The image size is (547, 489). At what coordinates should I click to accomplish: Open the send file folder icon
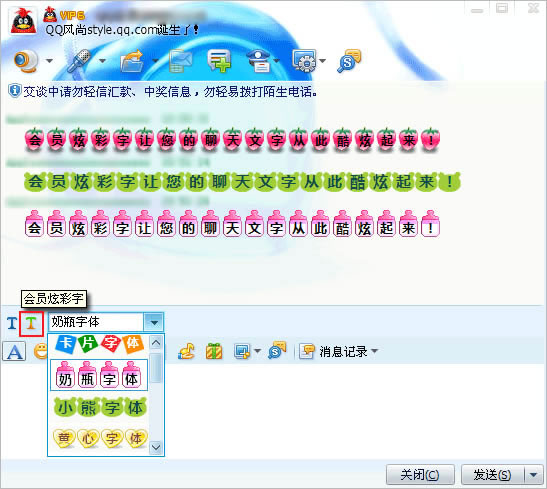point(133,61)
